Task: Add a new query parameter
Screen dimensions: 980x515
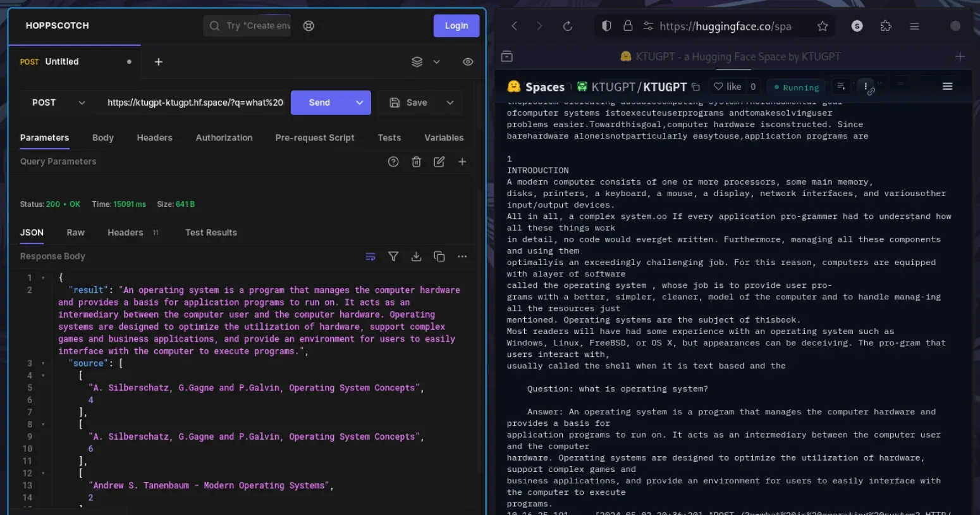Action: click(x=462, y=161)
